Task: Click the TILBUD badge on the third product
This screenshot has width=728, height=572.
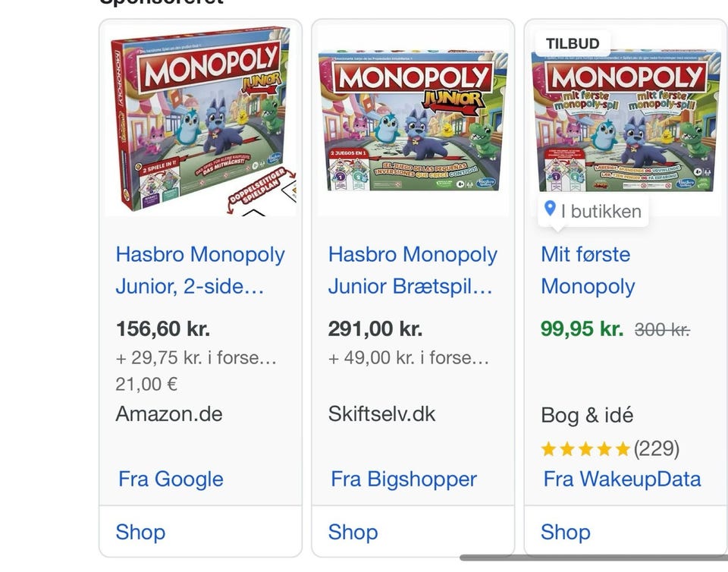Action: point(573,44)
